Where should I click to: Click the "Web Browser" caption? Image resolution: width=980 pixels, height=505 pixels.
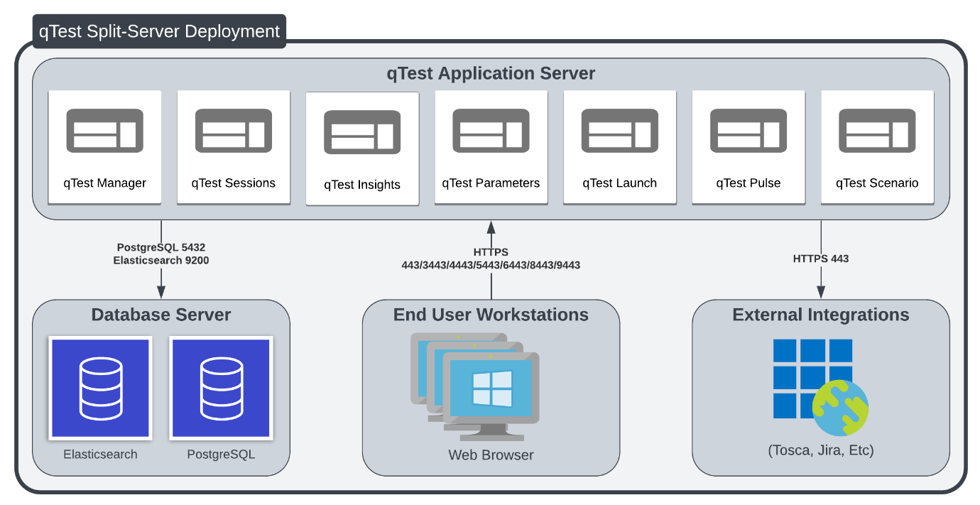click(491, 455)
